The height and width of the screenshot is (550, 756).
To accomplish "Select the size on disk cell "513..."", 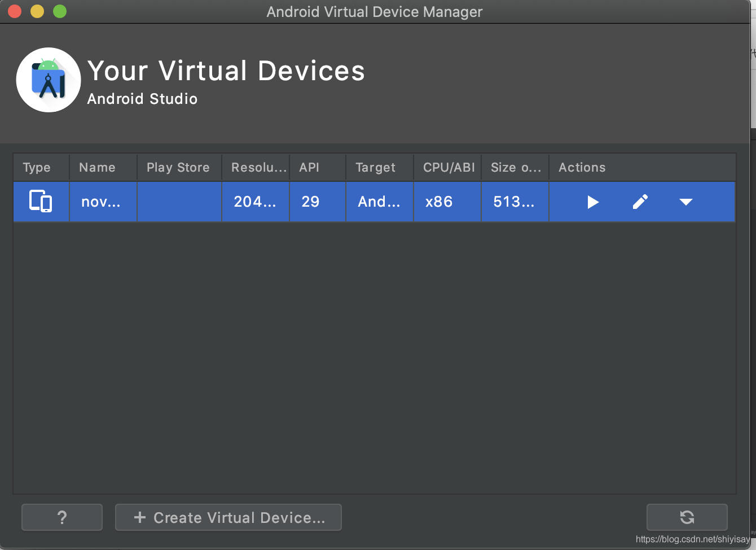I will pos(515,202).
